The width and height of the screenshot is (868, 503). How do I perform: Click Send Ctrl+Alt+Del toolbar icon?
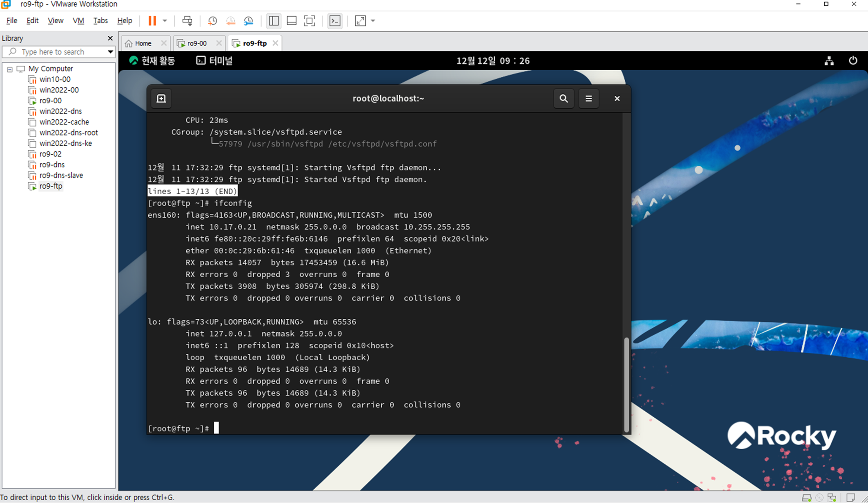[187, 21]
